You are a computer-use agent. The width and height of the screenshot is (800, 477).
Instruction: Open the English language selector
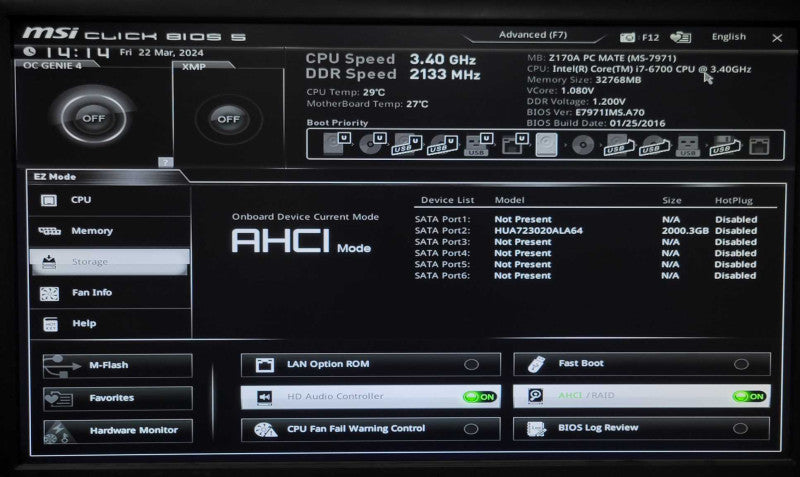[x=729, y=37]
